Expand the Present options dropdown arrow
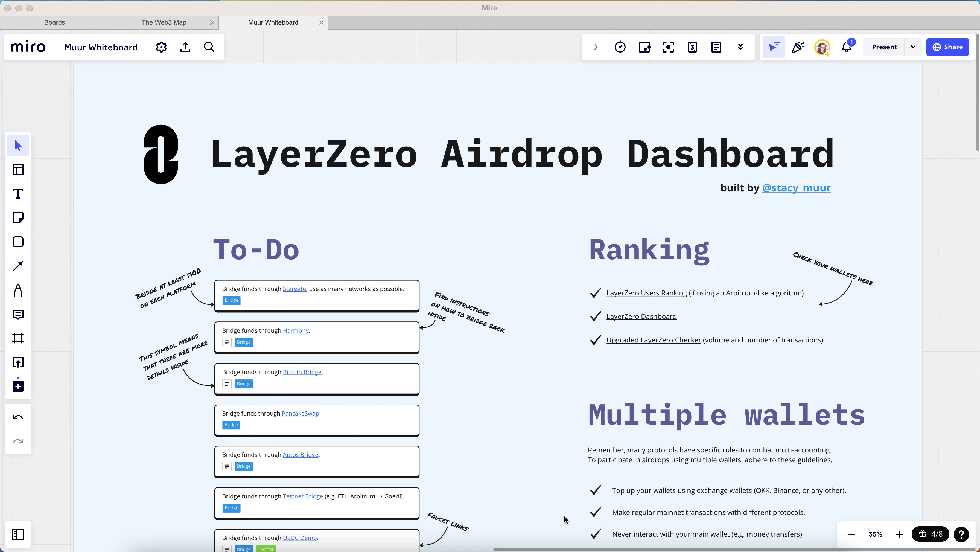This screenshot has width=980, height=552. pyautogui.click(x=913, y=47)
